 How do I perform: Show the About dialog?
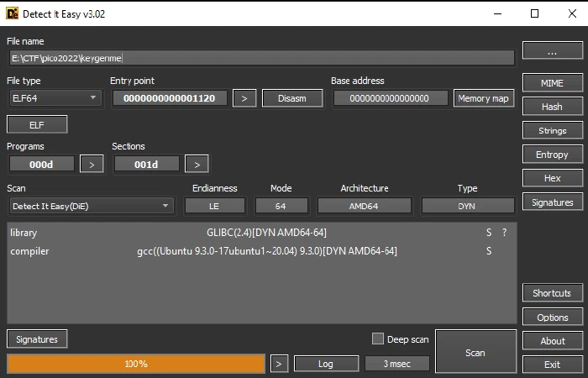point(553,341)
